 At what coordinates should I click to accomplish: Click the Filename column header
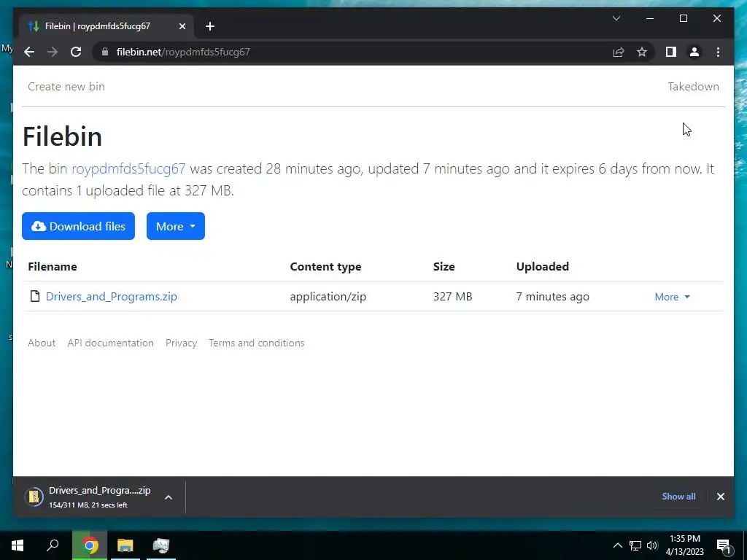(x=53, y=267)
